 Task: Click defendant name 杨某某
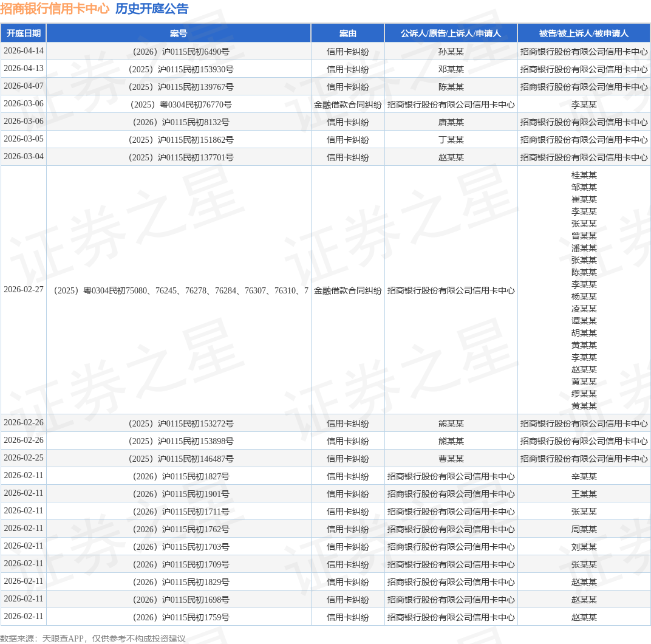tap(584, 296)
